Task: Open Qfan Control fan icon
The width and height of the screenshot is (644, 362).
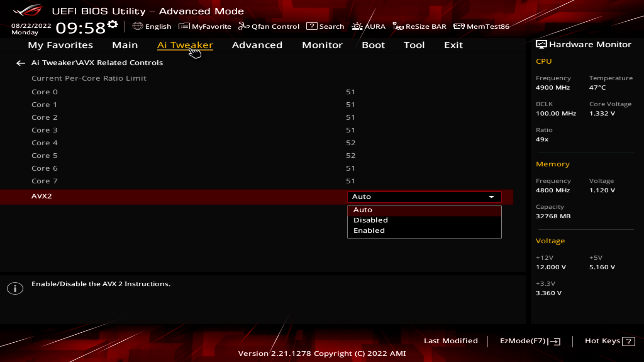Action: (x=244, y=26)
